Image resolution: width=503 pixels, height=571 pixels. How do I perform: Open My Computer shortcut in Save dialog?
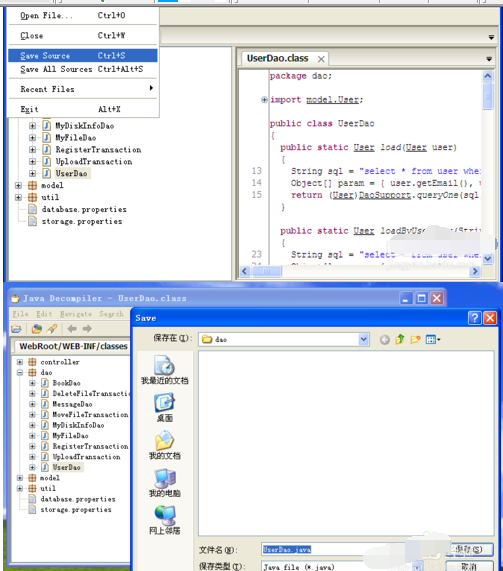pyautogui.click(x=165, y=483)
